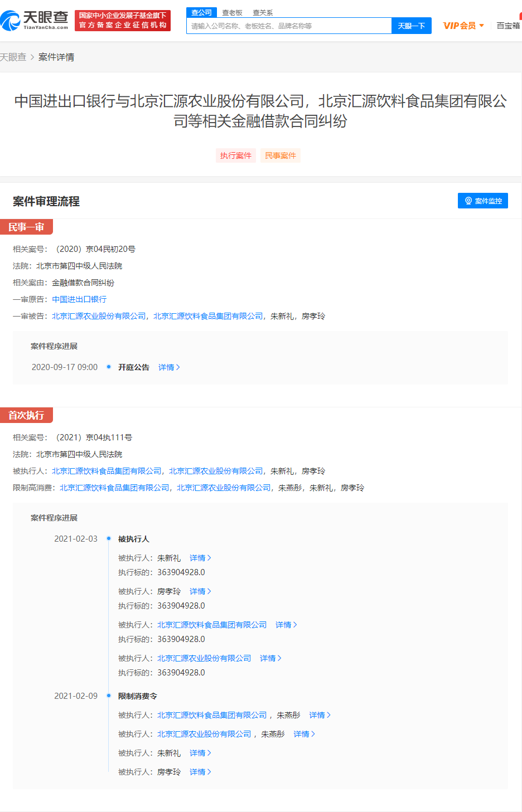The width and height of the screenshot is (522, 812).
Task: Open 详情 for 朱新礼 consumption restriction
Action: click(x=200, y=753)
